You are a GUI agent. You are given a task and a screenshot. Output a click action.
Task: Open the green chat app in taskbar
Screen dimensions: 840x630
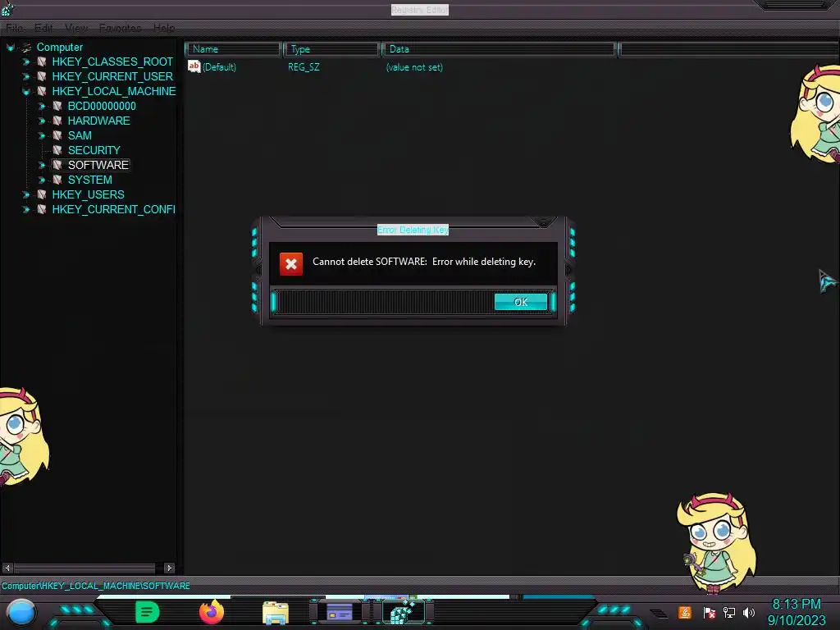coord(148,612)
